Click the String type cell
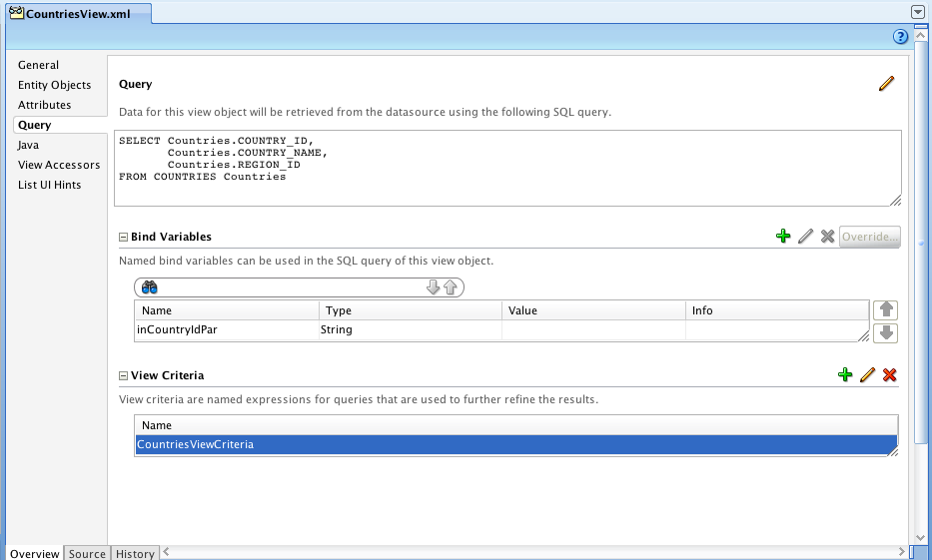Screen dimensions: 932x560 411,329
